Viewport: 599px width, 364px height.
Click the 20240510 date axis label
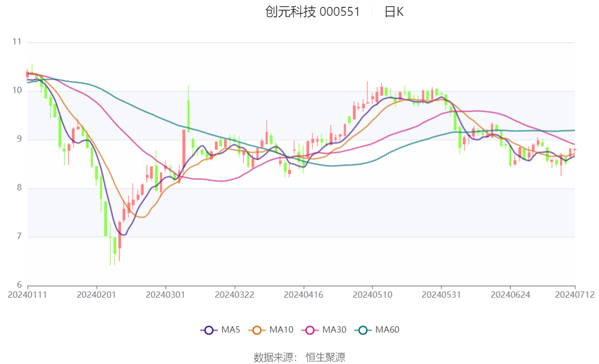click(x=372, y=295)
